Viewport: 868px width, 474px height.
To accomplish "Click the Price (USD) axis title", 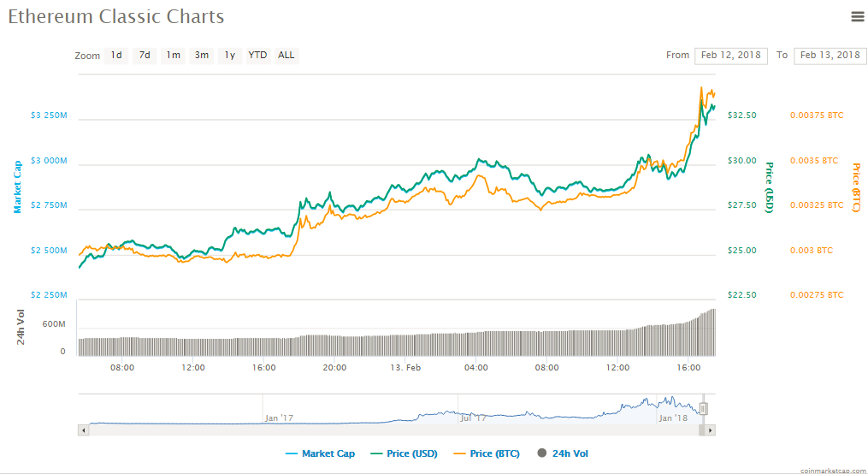I will pos(769,187).
